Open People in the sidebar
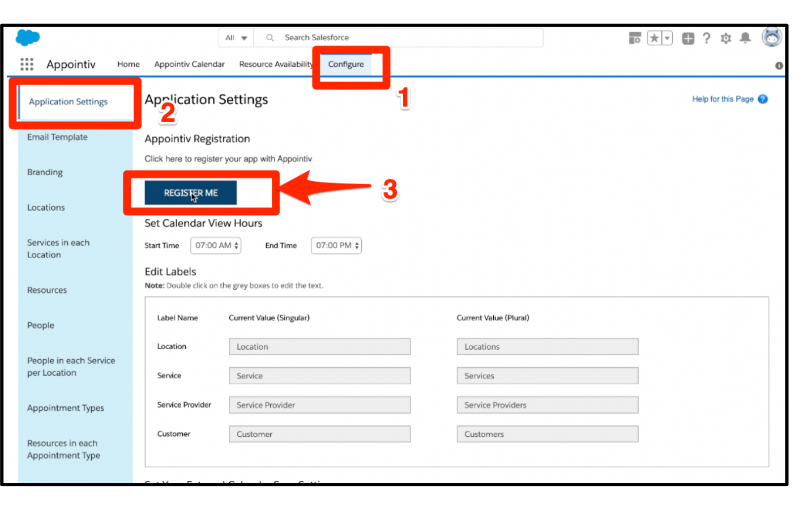The height and width of the screenshot is (510, 812). click(x=41, y=325)
